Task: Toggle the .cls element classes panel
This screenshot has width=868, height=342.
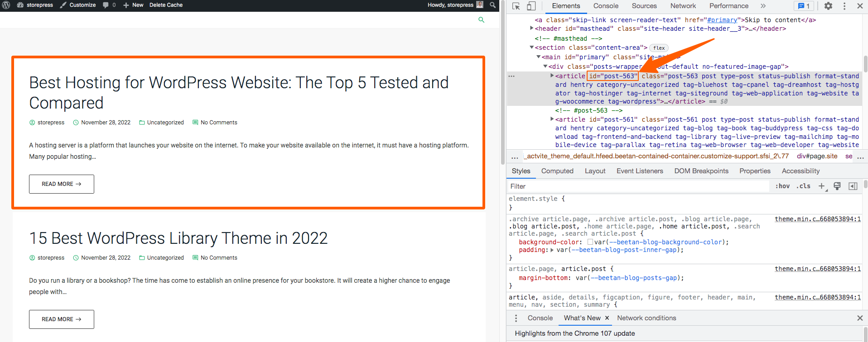Action: click(x=803, y=186)
